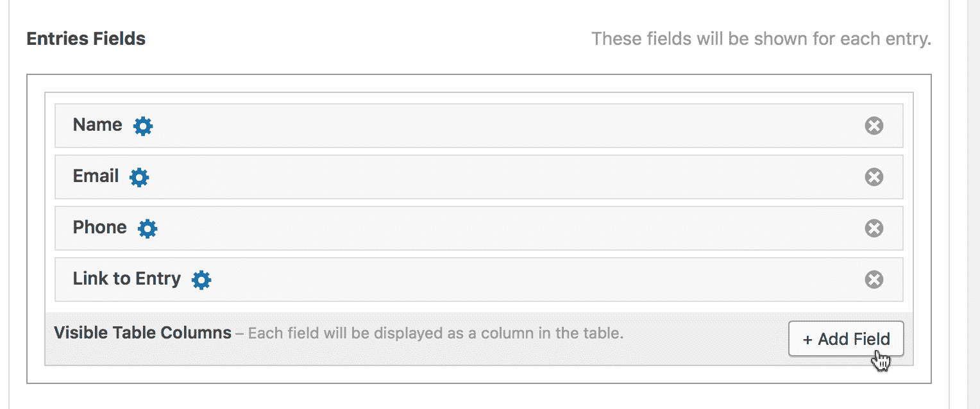This screenshot has height=409, width=980.
Task: Select the Phone field label
Action: click(99, 227)
